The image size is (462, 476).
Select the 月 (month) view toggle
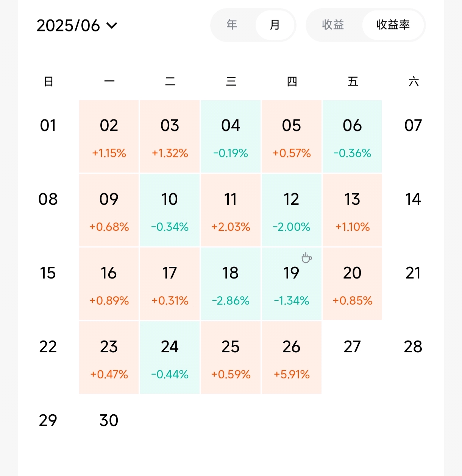click(x=275, y=25)
